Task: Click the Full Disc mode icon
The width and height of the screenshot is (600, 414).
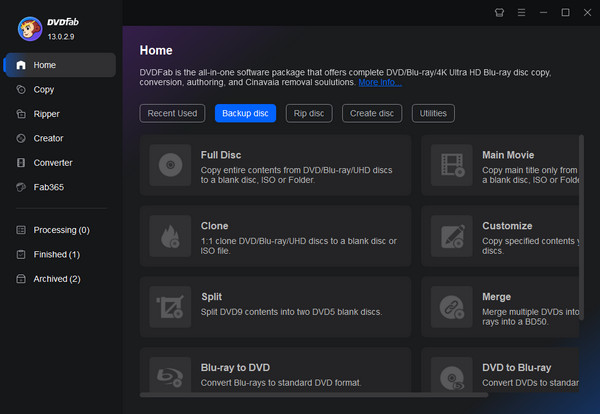Action: [x=170, y=165]
